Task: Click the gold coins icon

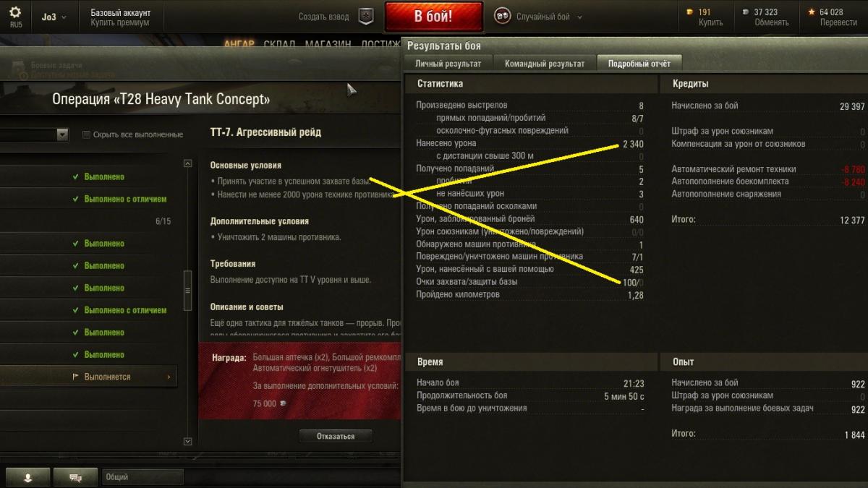Action: [689, 12]
